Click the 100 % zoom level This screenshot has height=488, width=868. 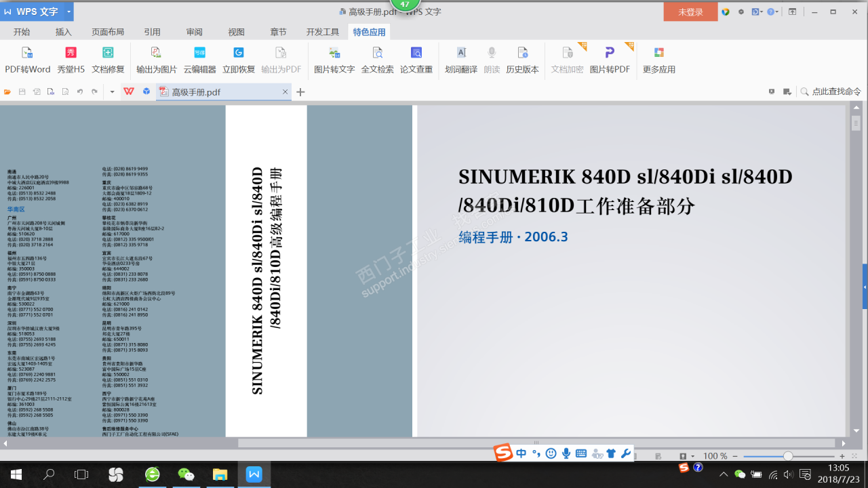(715, 456)
